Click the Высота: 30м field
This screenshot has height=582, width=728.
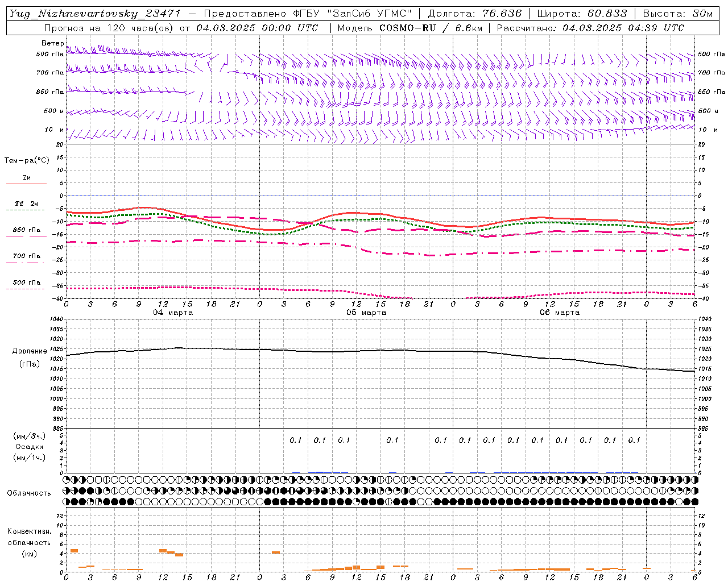click(x=677, y=14)
